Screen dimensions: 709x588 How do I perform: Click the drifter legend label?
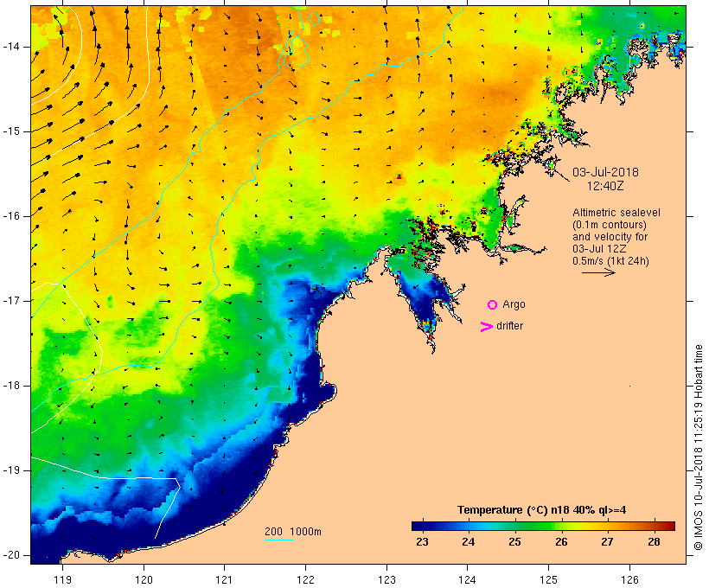coord(509,326)
